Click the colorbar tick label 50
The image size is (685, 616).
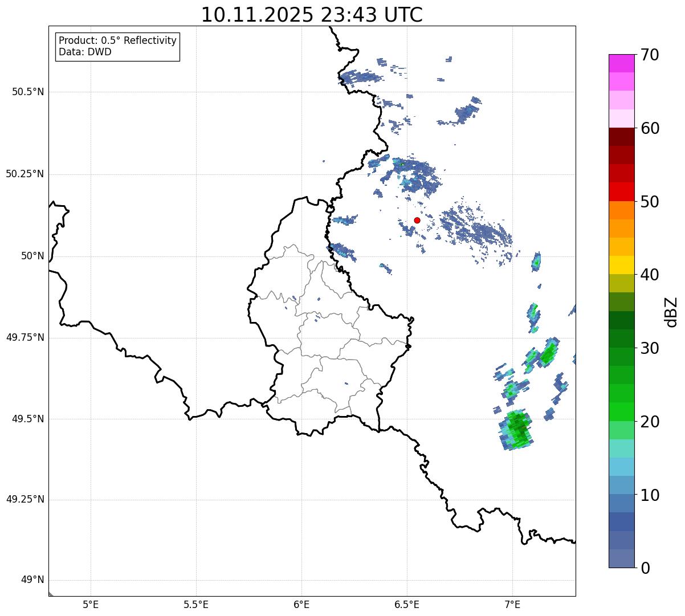pyautogui.click(x=650, y=202)
